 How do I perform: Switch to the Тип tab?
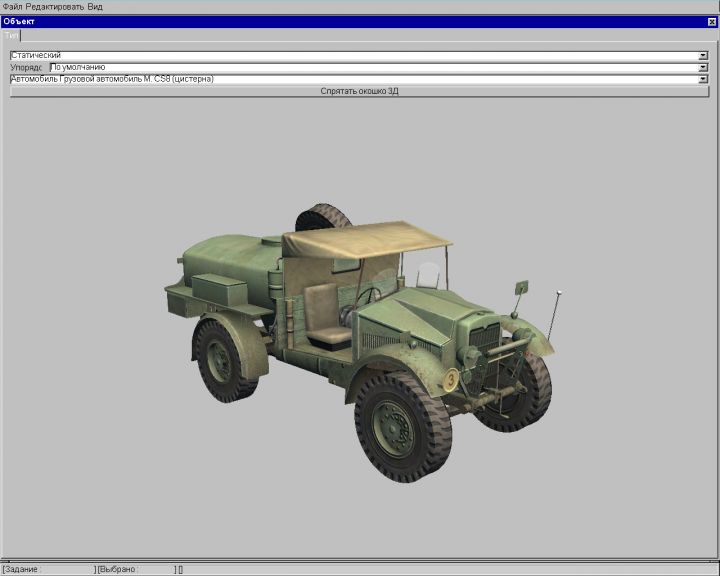pyautogui.click(x=11, y=35)
